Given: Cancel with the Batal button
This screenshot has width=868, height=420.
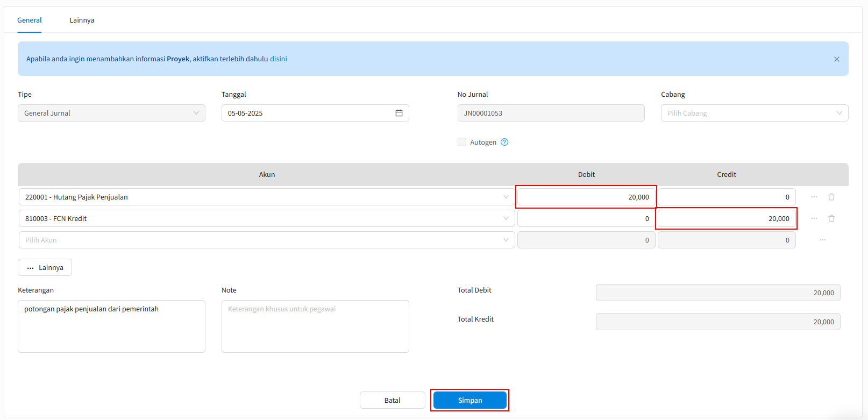Looking at the screenshot, I should coord(393,400).
